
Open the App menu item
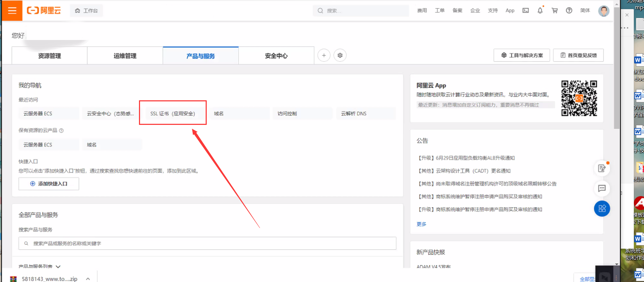tap(510, 11)
